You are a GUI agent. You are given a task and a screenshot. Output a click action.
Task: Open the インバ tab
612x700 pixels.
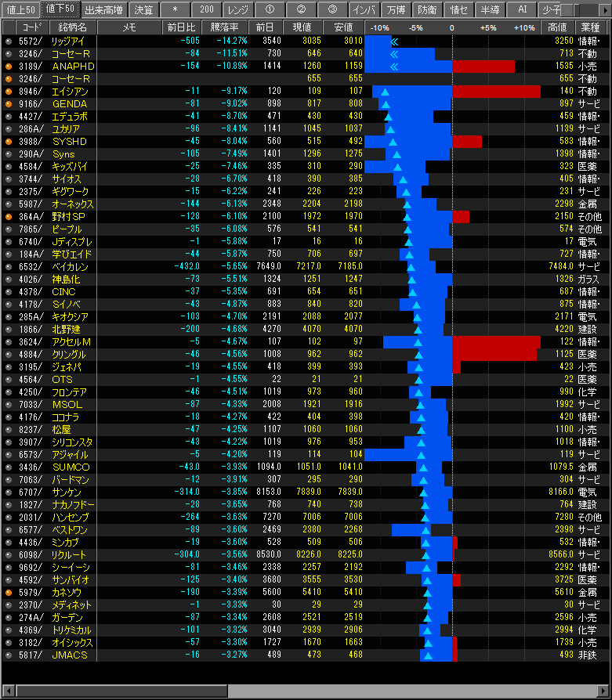pyautogui.click(x=364, y=9)
